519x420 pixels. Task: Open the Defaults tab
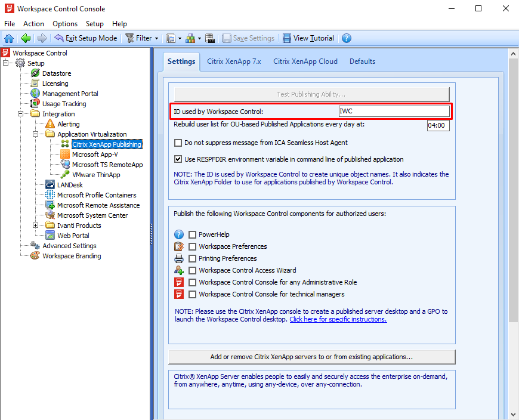pyautogui.click(x=363, y=61)
